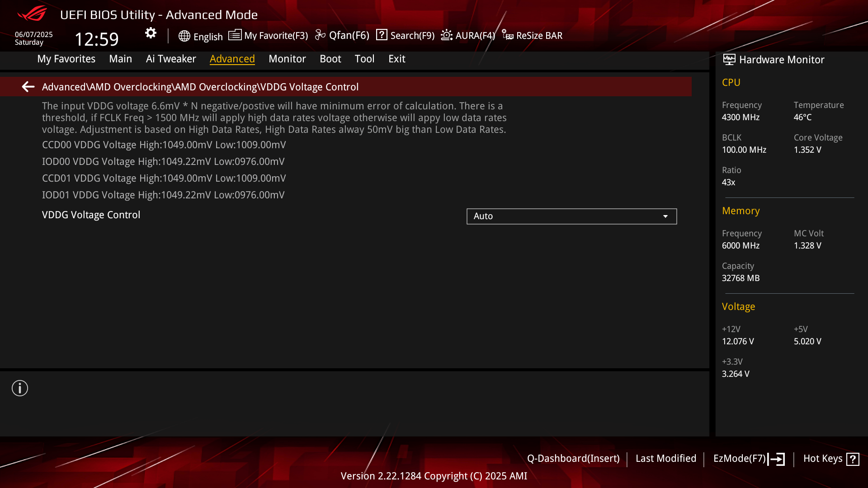Screen dimensions: 868x488
Task: Switch to My Favorites tab
Action: tap(66, 59)
